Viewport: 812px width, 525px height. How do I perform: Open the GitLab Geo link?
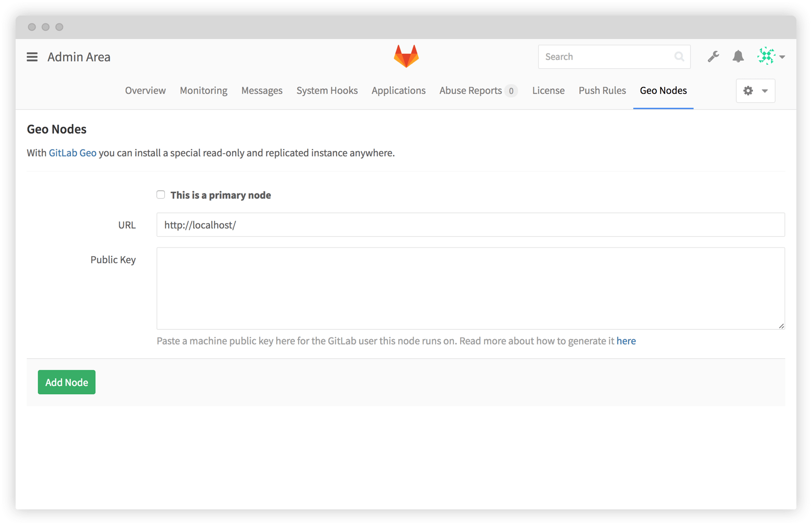pyautogui.click(x=72, y=153)
